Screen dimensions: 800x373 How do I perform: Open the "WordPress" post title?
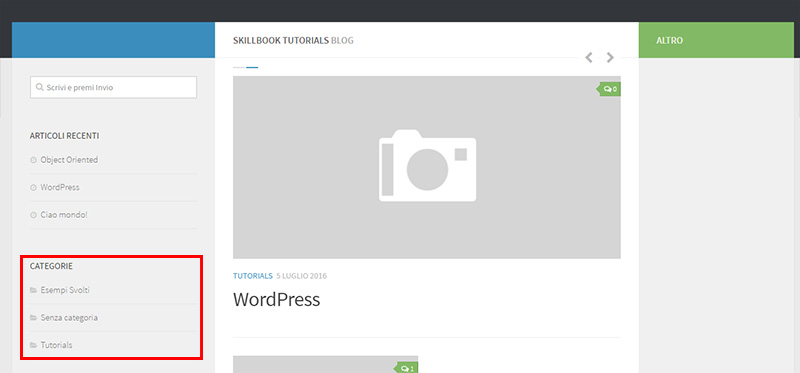[277, 300]
